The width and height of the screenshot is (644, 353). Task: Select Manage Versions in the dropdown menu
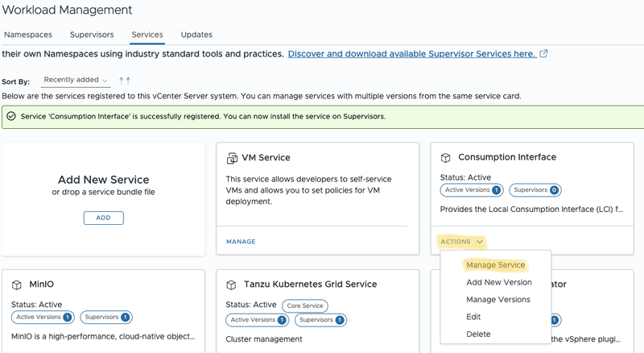pos(497,300)
